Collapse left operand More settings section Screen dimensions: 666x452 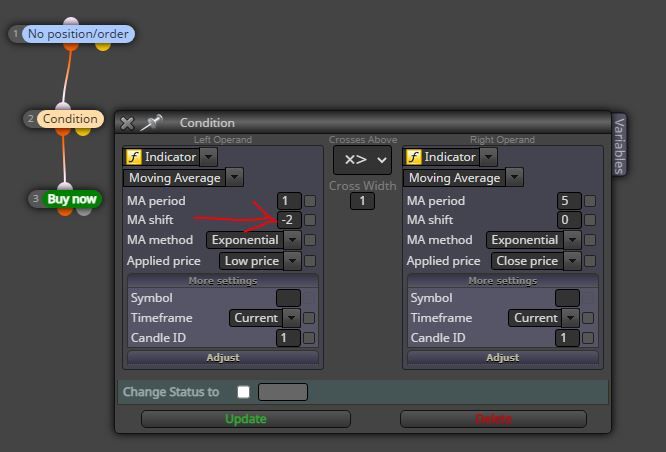point(223,281)
